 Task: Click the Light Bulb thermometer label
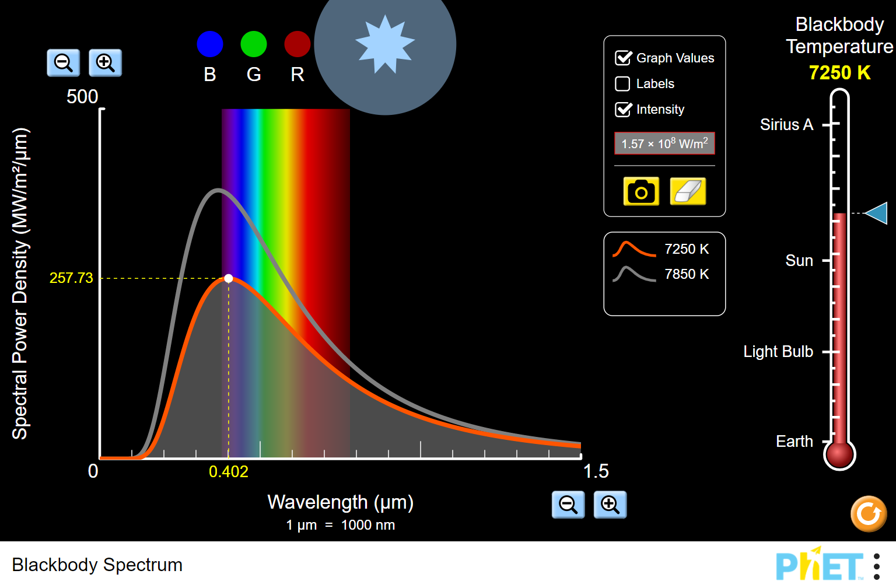coord(778,352)
